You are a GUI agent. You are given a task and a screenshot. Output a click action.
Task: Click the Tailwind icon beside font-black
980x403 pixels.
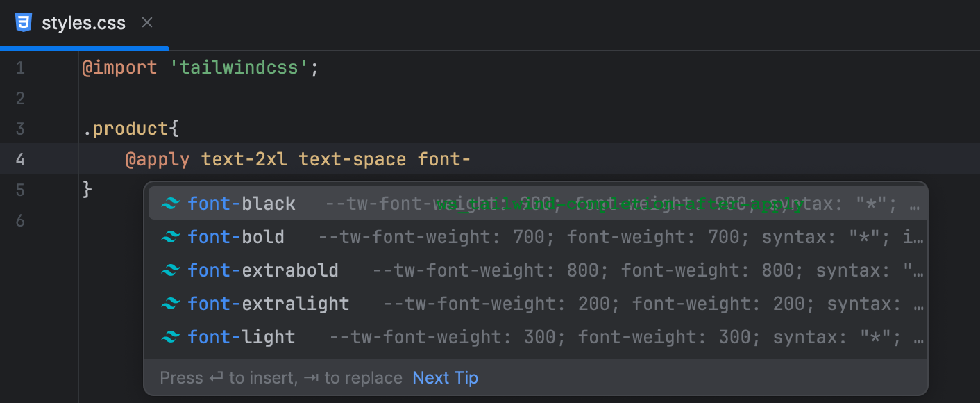170,204
